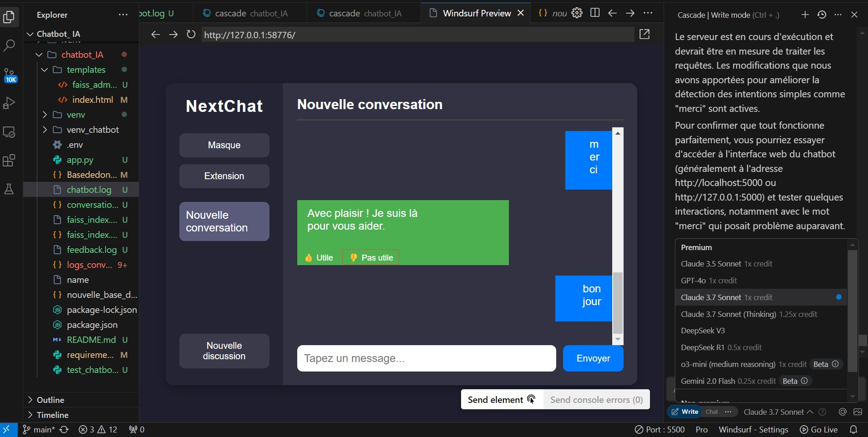Image resolution: width=868 pixels, height=437 pixels.
Task: Synchronize changes in status bar
Action: pyautogui.click(x=64, y=429)
